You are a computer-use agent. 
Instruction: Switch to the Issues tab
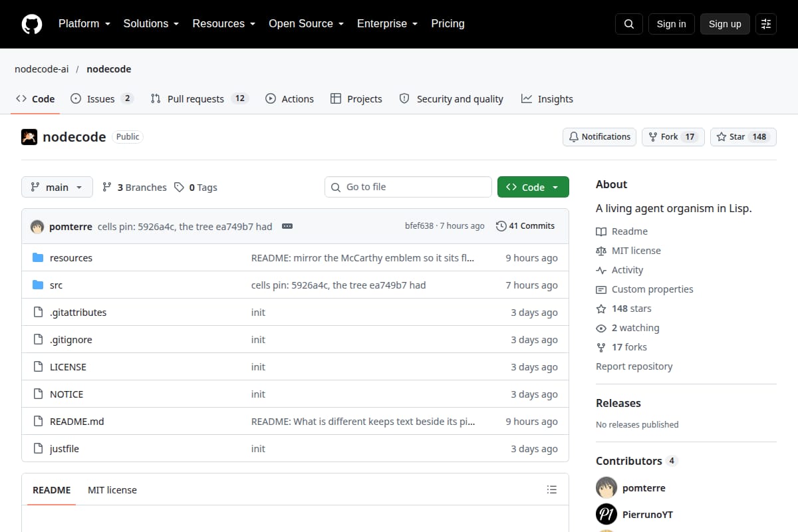pos(102,99)
